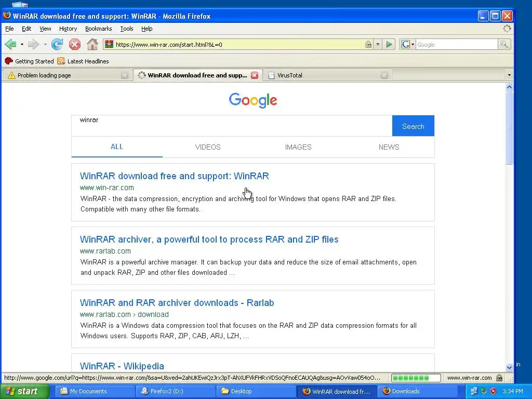Click www.win-rar.com green URL text
Screen dimensions: 532x399
pyautogui.click(x=107, y=188)
